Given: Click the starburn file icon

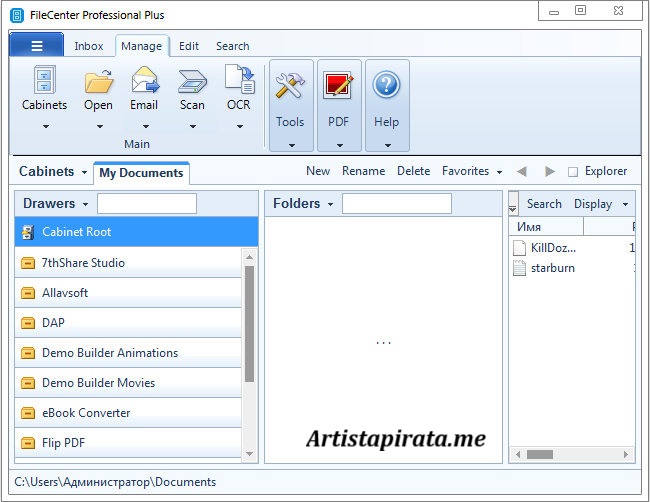Looking at the screenshot, I should coord(519,268).
